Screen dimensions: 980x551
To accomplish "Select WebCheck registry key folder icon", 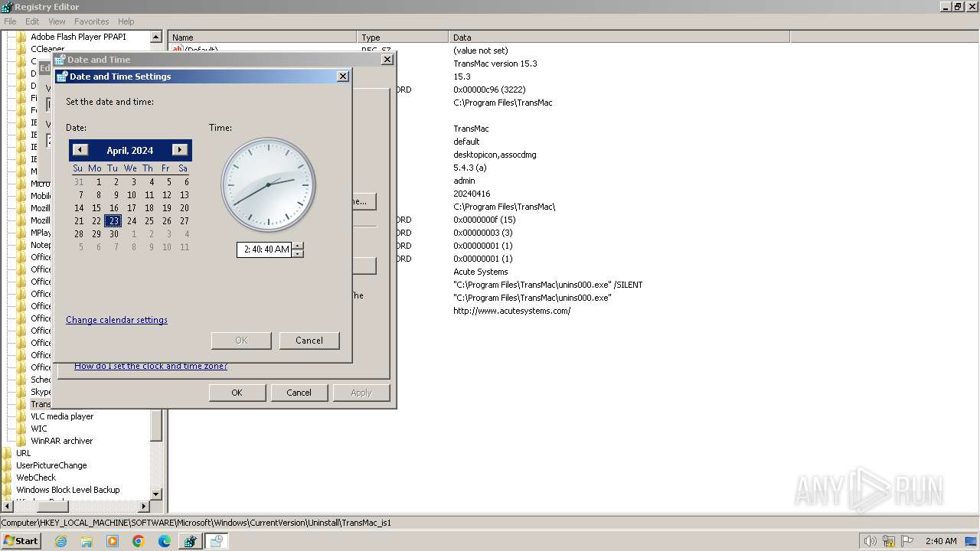I will click(x=8, y=478).
